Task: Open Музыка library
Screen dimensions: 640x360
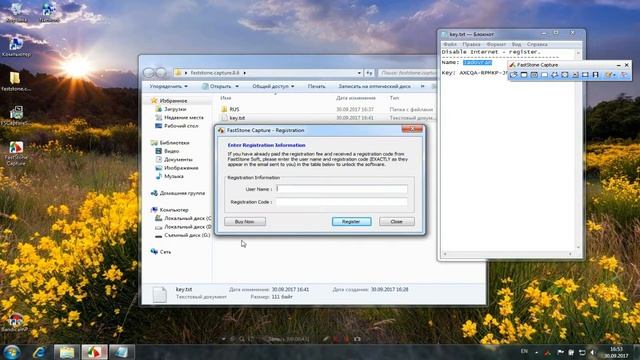Action: [x=173, y=176]
